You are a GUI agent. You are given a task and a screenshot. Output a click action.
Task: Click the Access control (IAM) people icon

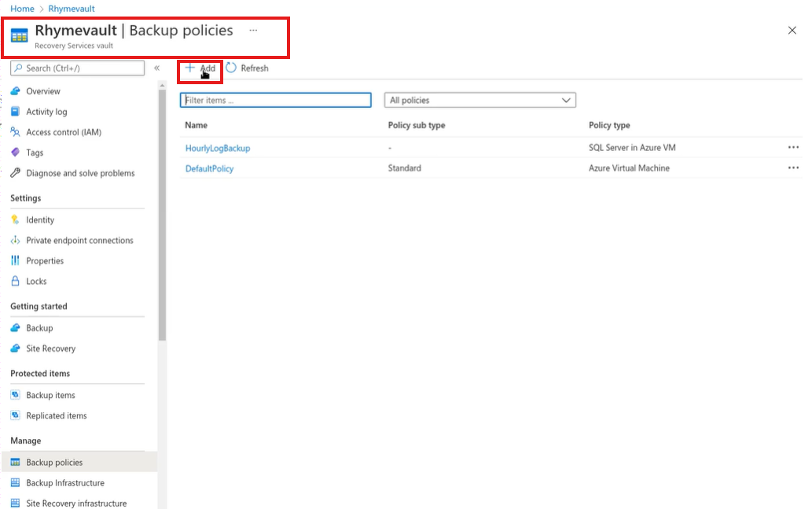pos(16,131)
